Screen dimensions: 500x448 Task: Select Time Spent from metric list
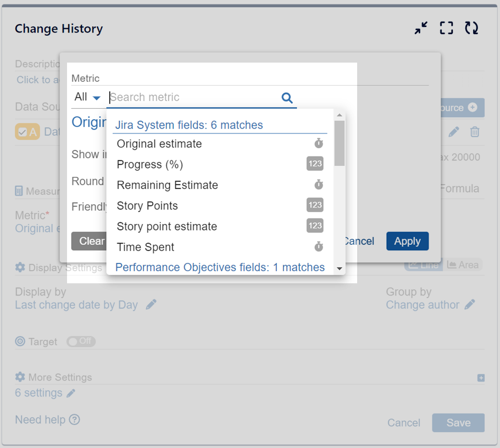pos(146,247)
